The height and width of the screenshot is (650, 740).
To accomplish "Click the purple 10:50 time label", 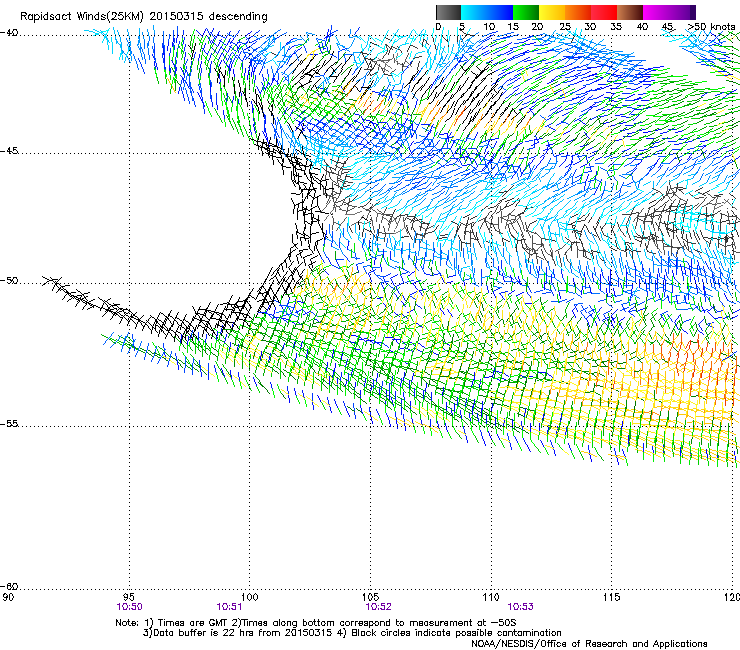I will click(x=129, y=607).
